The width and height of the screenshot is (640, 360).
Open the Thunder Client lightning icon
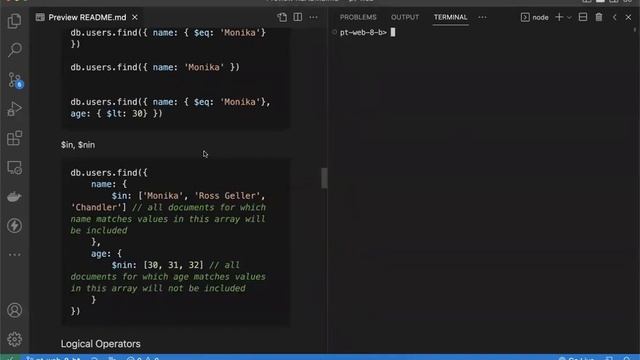click(15, 226)
